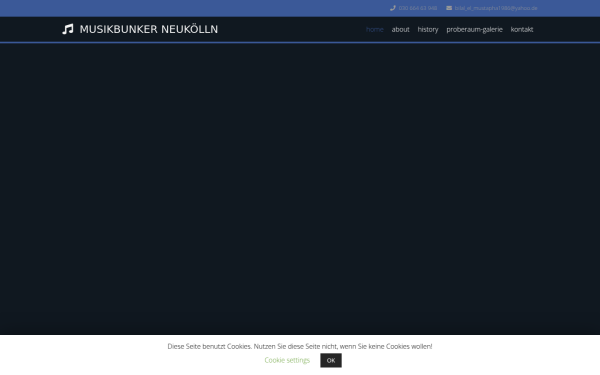Click the music note logo icon

(68, 29)
